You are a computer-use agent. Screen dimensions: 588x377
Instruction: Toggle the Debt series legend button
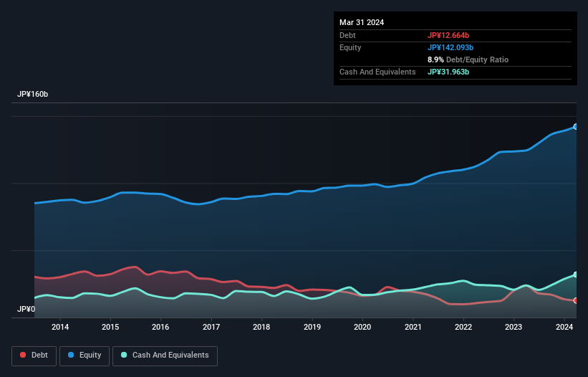coord(34,355)
